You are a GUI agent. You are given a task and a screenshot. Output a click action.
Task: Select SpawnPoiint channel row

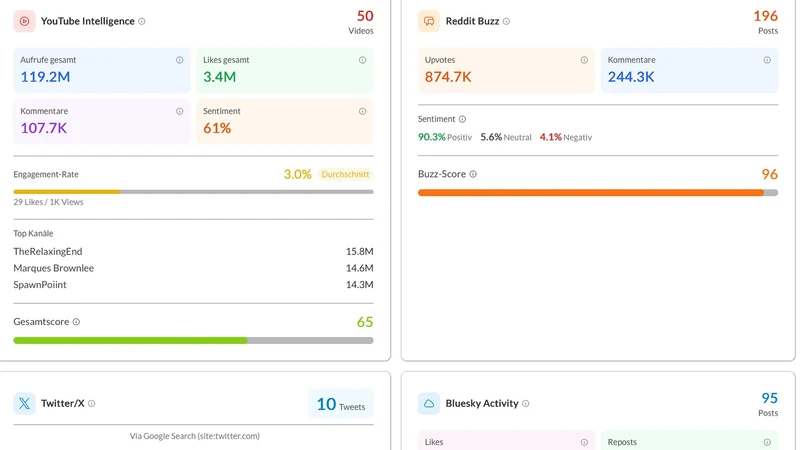[193, 285]
